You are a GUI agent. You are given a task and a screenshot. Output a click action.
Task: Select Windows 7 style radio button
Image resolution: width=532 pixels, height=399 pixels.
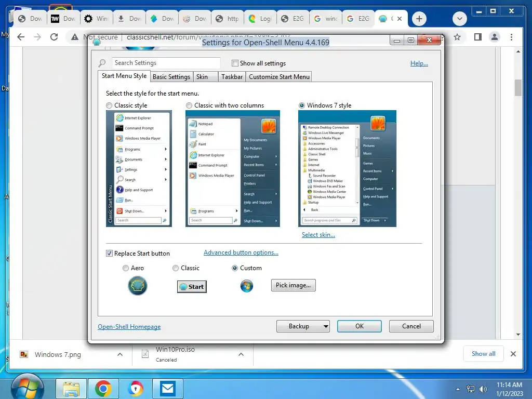pyautogui.click(x=302, y=105)
